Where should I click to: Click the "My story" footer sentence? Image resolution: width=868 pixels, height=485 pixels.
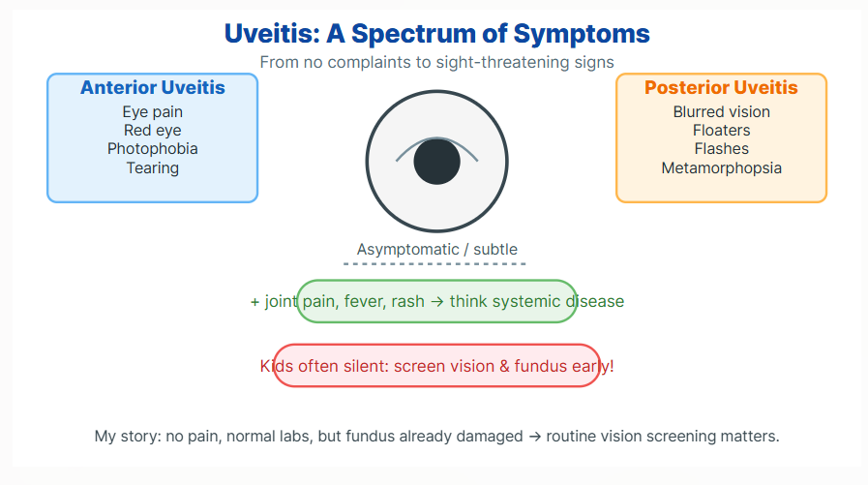pyautogui.click(x=436, y=437)
